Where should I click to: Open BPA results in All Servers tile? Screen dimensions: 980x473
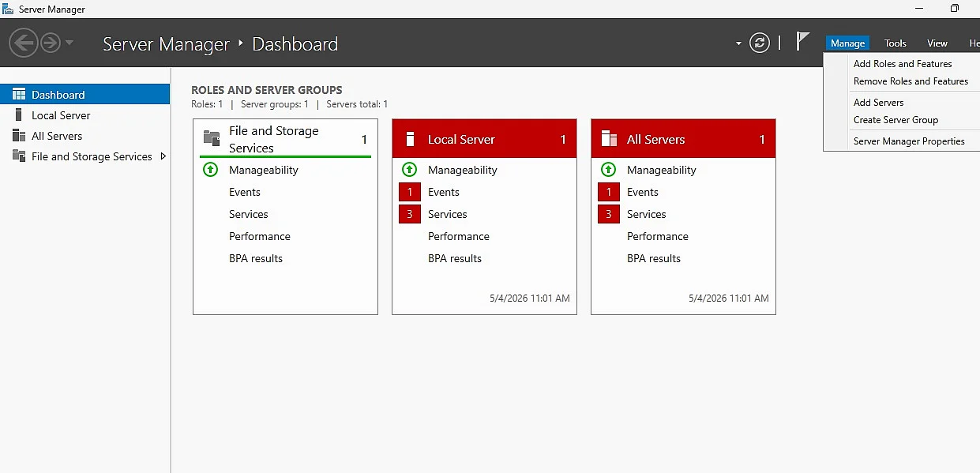click(x=654, y=258)
